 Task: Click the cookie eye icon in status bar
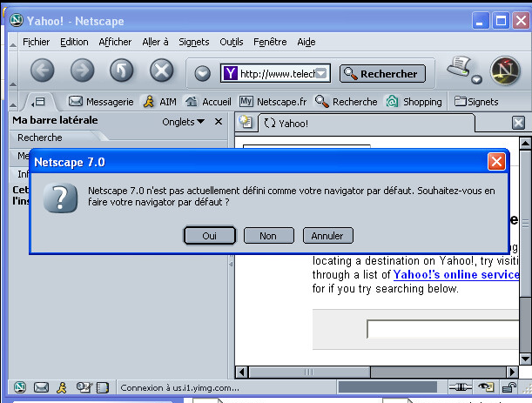[x=486, y=387]
